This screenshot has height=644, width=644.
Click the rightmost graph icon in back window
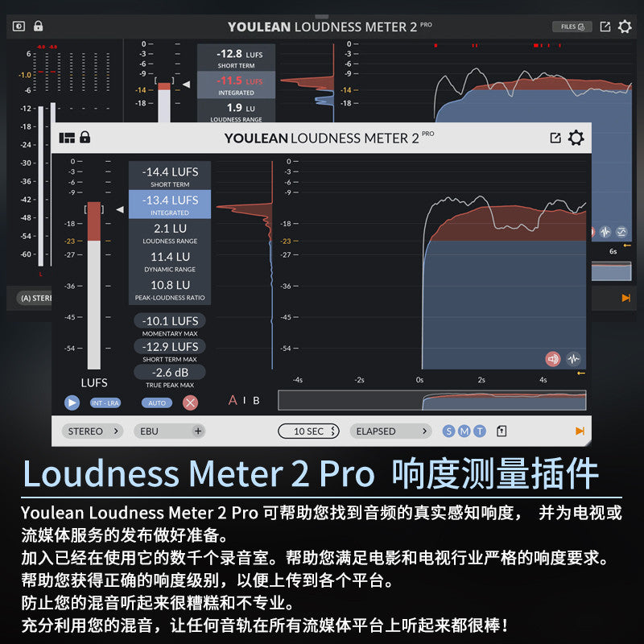coord(621,232)
